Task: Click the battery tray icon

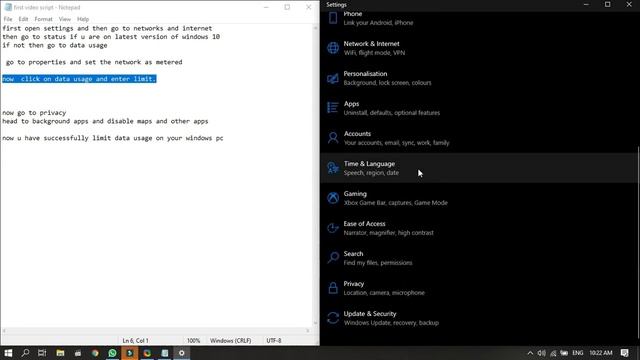Action: [564, 353]
